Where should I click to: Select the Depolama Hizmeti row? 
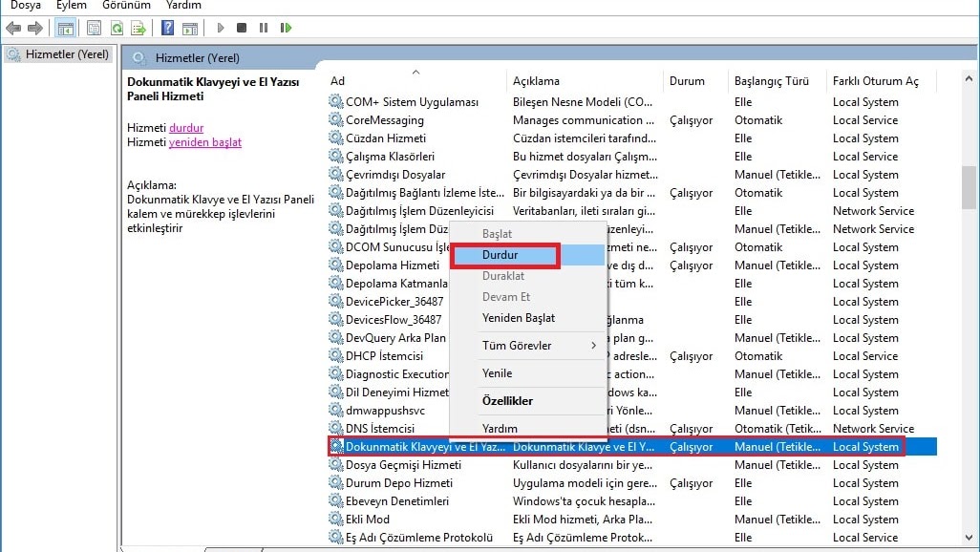631,265
